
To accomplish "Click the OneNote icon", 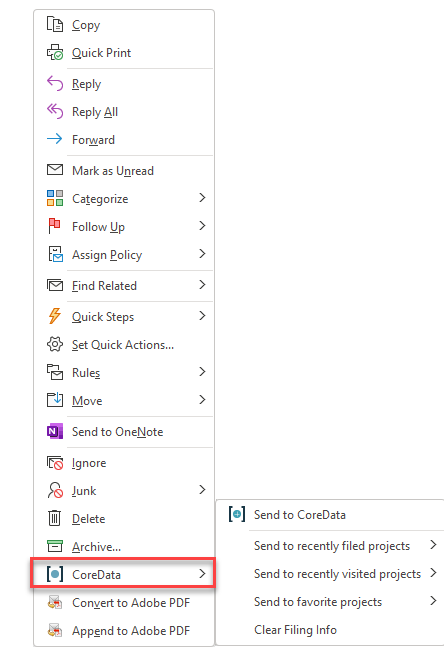I will coord(55,431).
